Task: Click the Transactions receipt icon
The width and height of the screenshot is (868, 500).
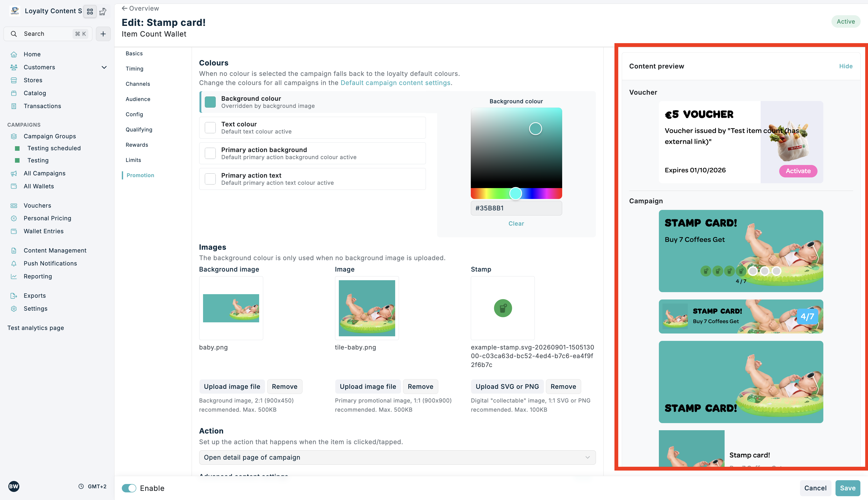Action: click(x=14, y=106)
